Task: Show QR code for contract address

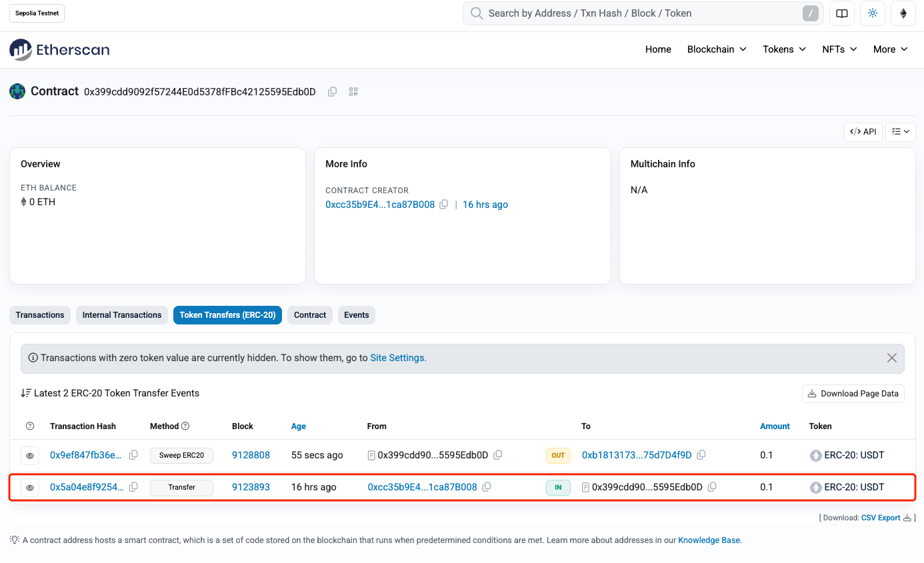Action: [353, 92]
